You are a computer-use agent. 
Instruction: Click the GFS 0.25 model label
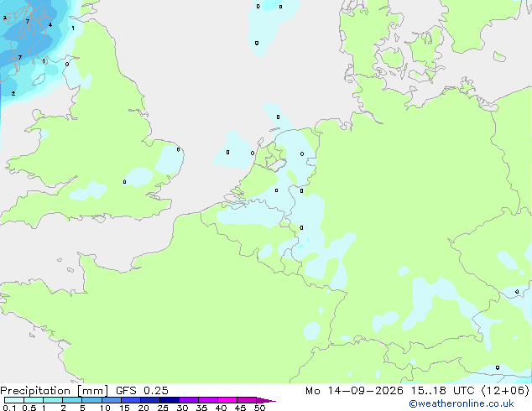(x=142, y=391)
